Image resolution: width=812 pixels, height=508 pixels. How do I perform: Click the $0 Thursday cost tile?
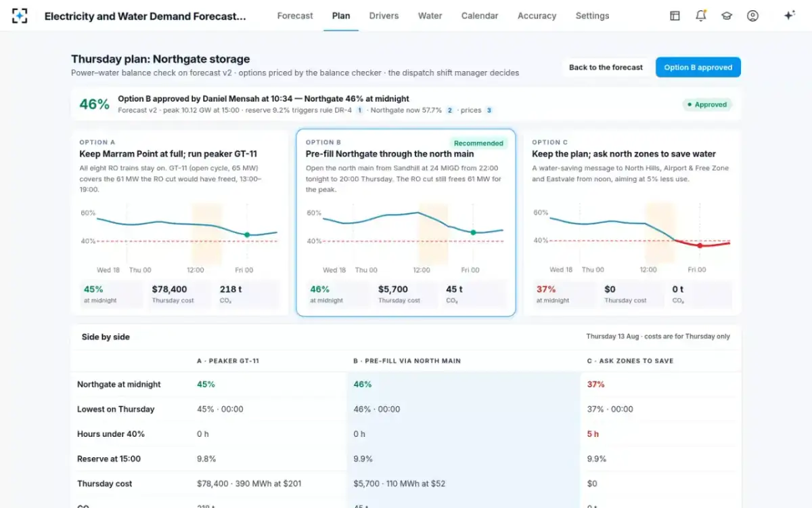[x=632, y=294]
